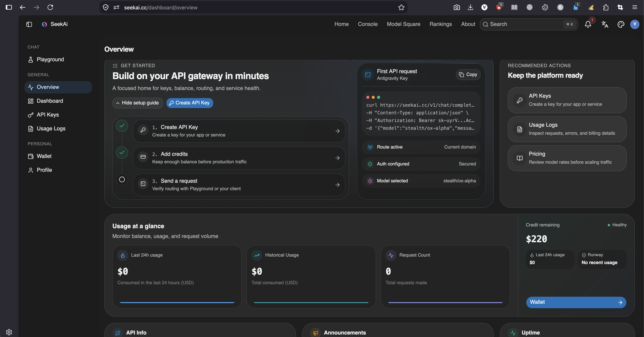Click the tracking protection shield icon
The width and height of the screenshot is (644, 337).
[106, 7]
